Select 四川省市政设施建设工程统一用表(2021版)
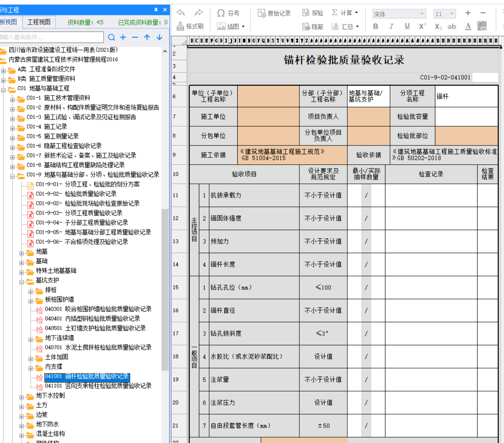 click(63, 50)
